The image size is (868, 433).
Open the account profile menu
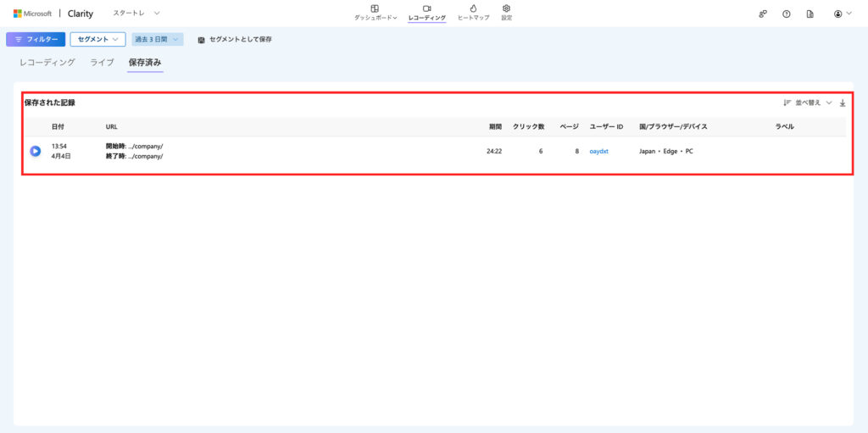[842, 14]
